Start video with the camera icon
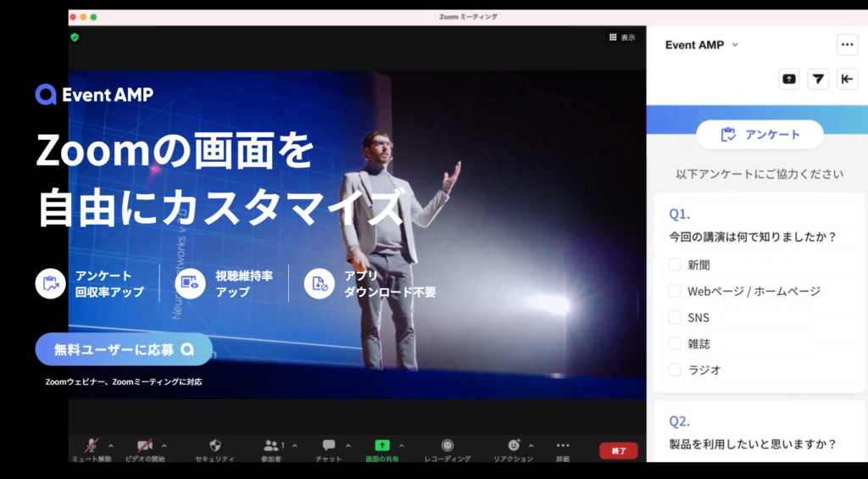This screenshot has width=868, height=479. 145,445
